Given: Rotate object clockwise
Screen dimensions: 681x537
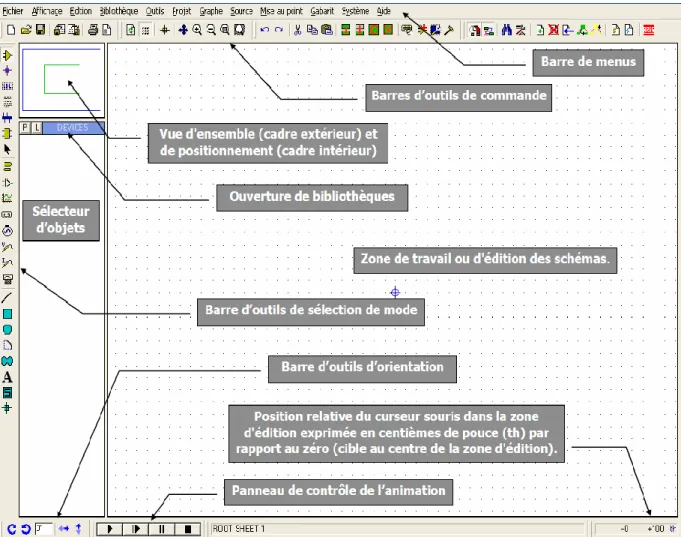Looking at the screenshot, I should tap(12, 529).
